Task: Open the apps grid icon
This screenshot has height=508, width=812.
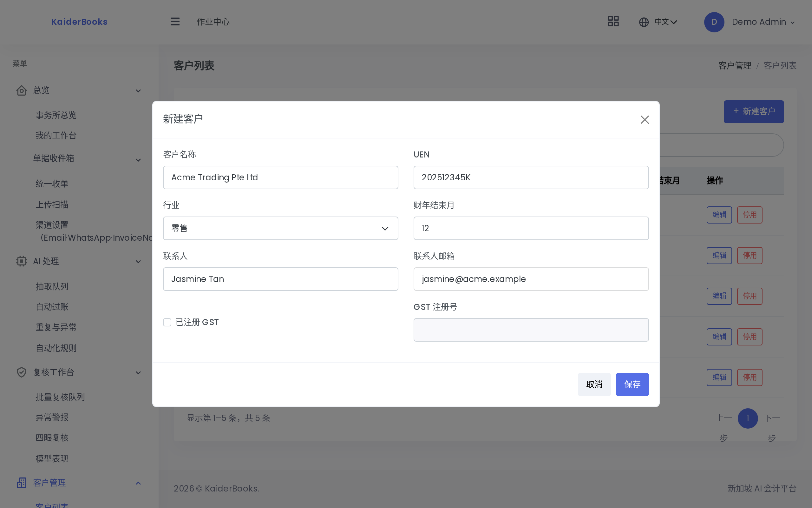Action: click(613, 22)
